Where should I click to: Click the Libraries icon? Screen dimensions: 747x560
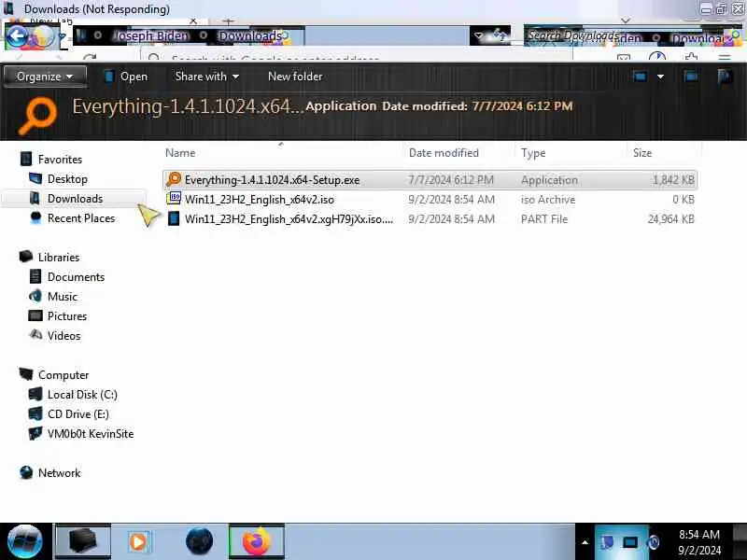(x=26, y=257)
